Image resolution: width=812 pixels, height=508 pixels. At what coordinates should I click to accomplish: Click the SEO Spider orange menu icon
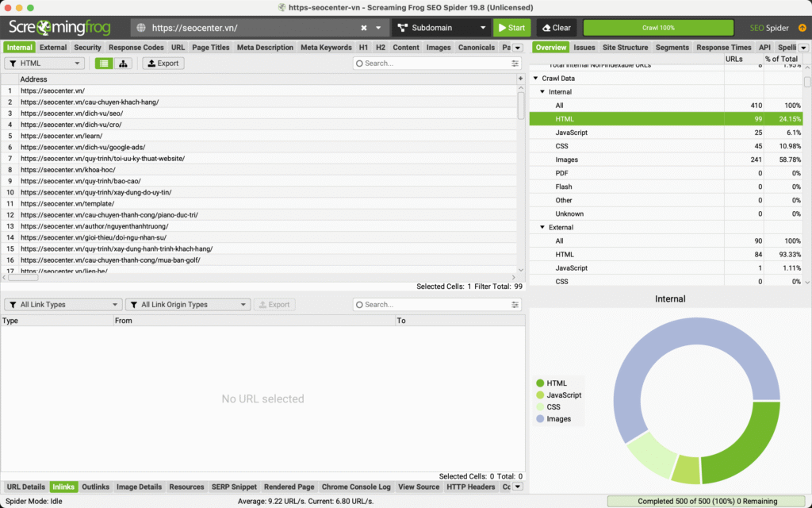coord(802,28)
